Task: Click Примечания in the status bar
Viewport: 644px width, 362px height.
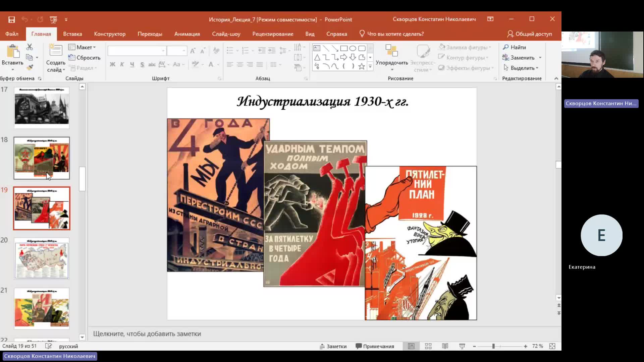Action: tap(375, 346)
